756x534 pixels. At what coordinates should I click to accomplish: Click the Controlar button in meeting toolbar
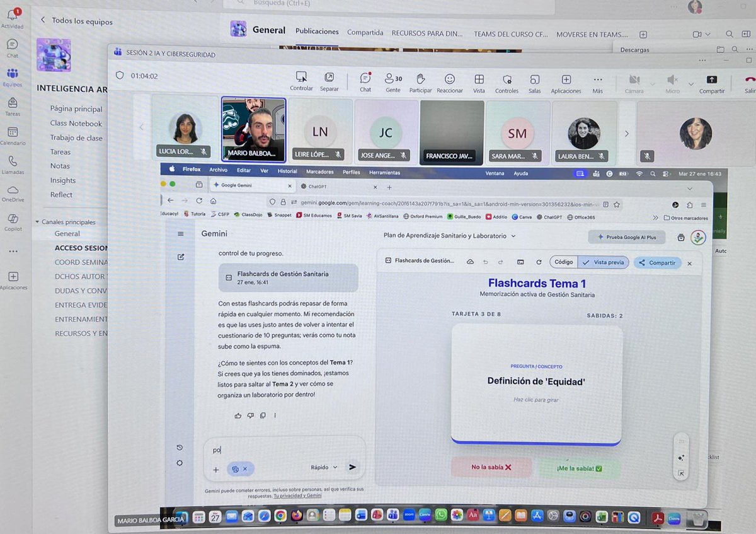click(301, 82)
